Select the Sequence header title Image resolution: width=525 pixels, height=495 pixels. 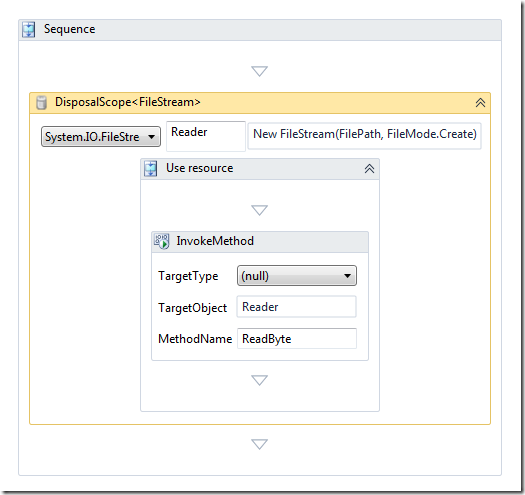point(70,29)
